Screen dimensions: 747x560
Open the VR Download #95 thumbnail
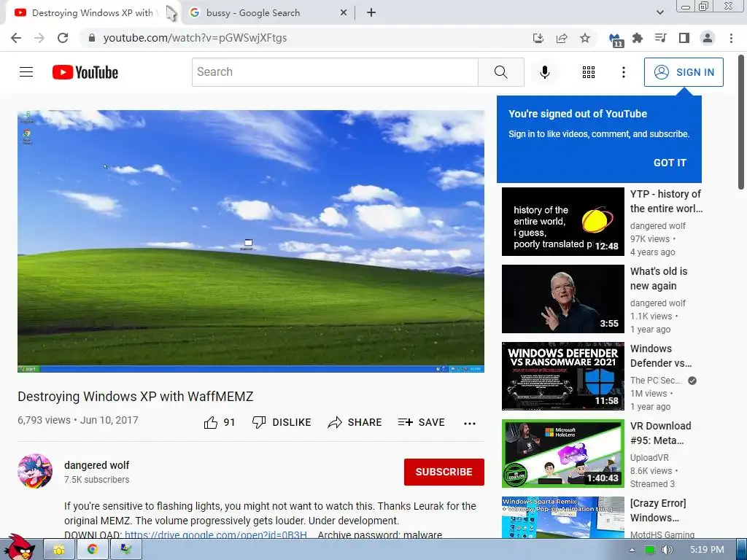[562, 454]
